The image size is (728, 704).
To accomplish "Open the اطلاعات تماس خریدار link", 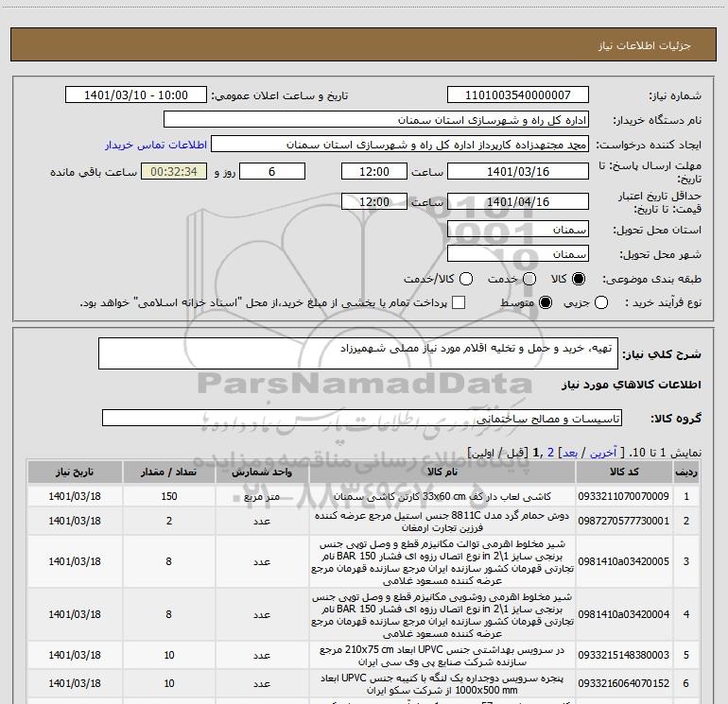I will 156,145.
